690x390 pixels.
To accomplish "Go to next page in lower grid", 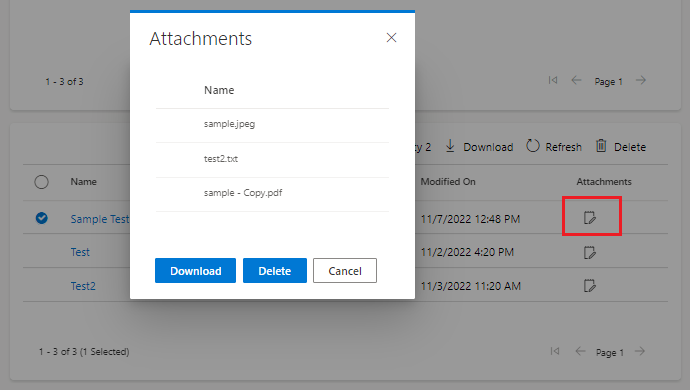I will tap(640, 351).
